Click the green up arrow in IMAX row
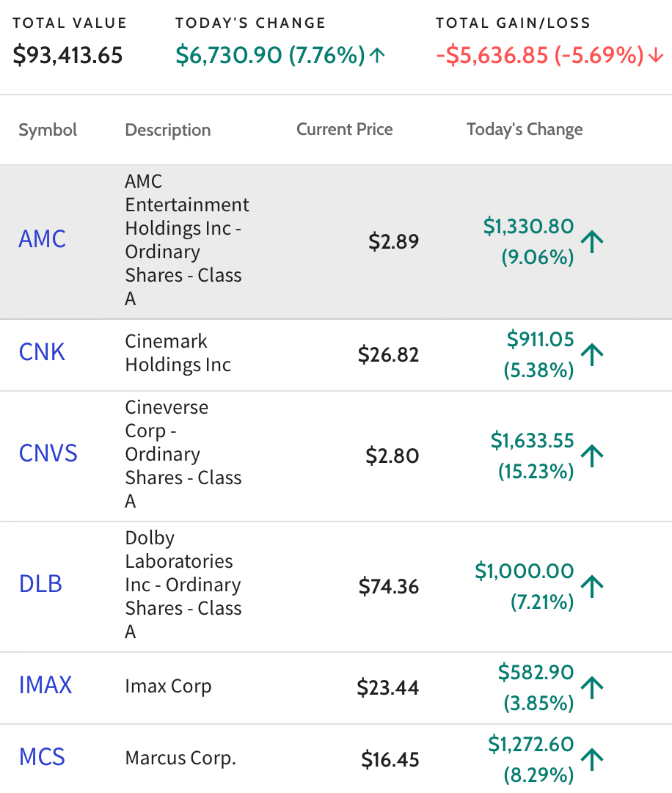This screenshot has height=793, width=672. tap(592, 687)
